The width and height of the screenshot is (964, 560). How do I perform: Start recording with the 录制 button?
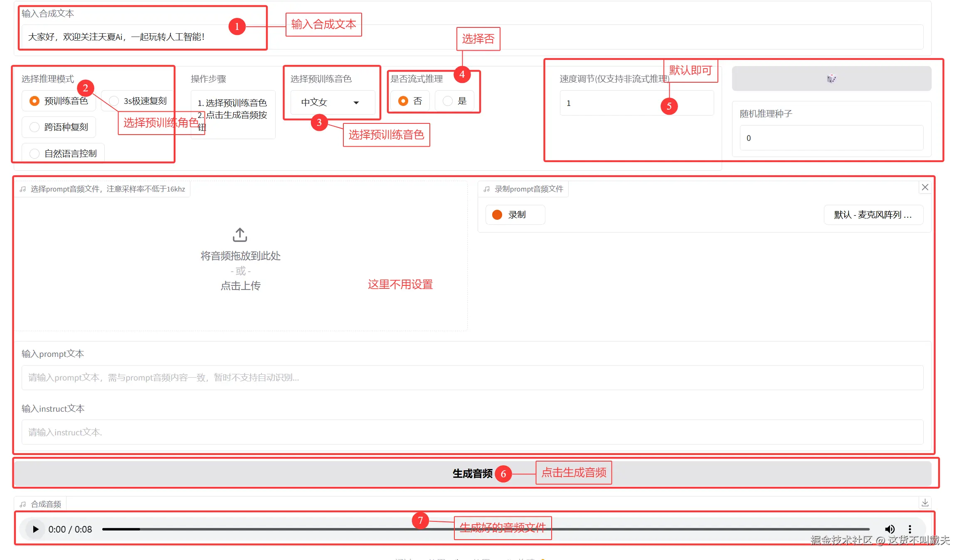515,215
